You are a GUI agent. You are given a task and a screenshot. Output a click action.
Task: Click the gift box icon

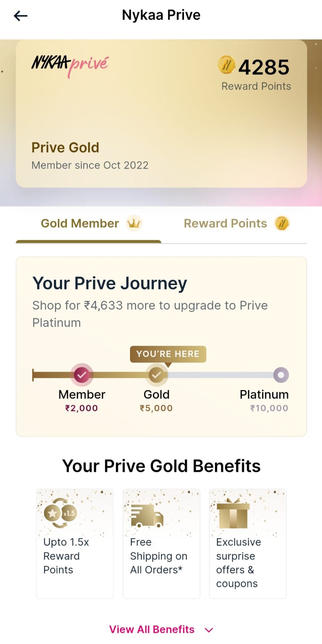coord(233,514)
